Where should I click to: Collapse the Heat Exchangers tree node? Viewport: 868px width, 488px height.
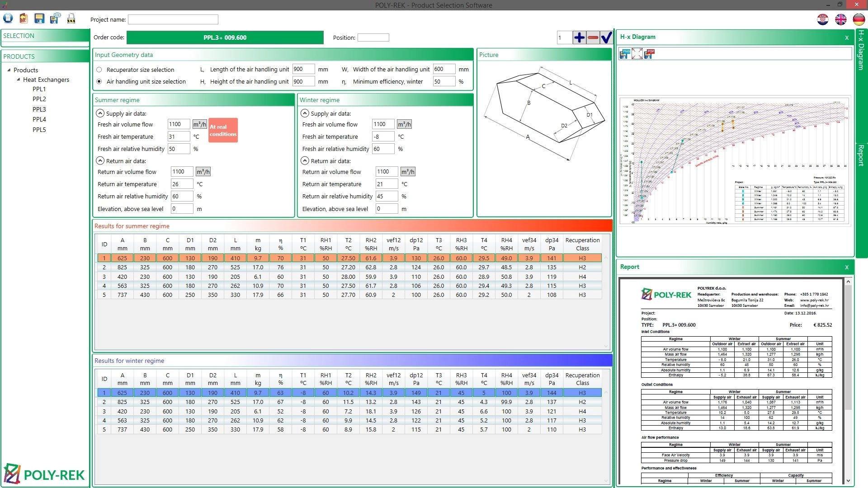coord(18,80)
